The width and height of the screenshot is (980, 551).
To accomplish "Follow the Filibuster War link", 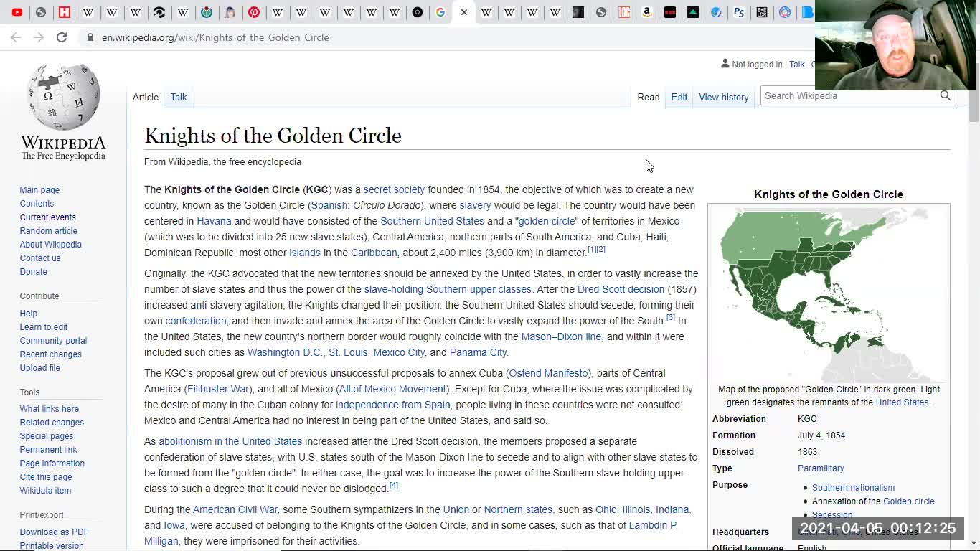I will [218, 389].
